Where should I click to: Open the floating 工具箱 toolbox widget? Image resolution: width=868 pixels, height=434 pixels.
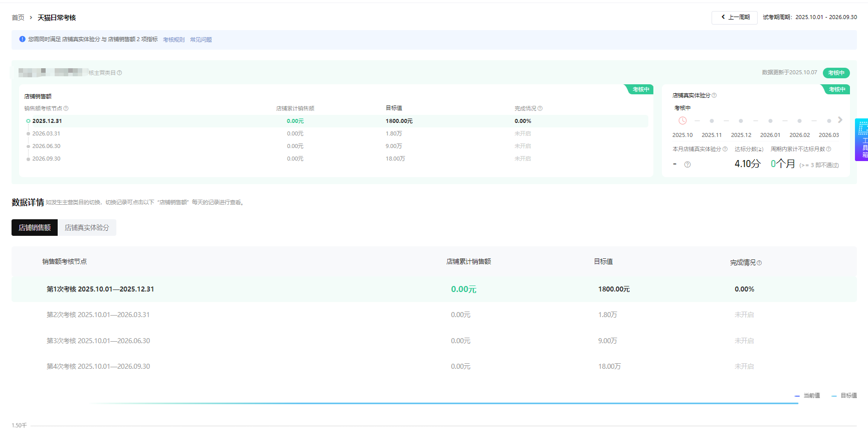(862, 140)
